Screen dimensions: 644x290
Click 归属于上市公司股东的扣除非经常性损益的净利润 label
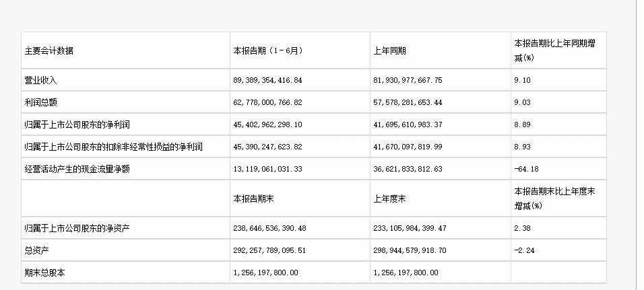click(113, 147)
